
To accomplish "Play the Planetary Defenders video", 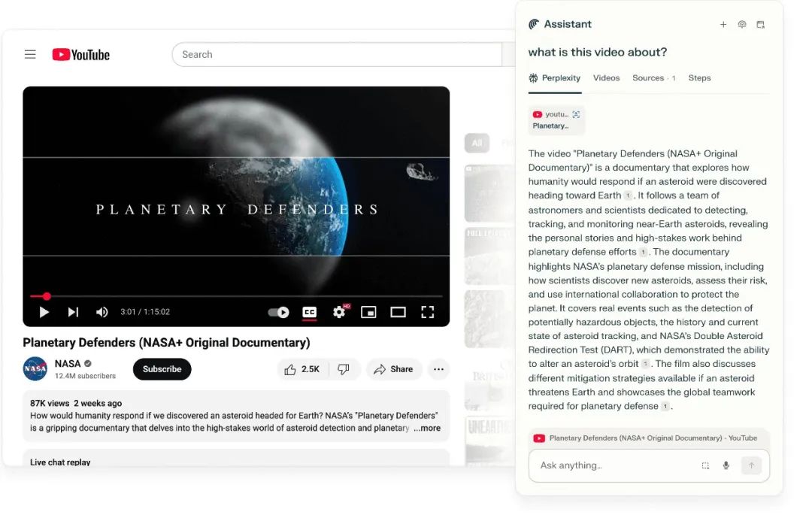I will 44,312.
